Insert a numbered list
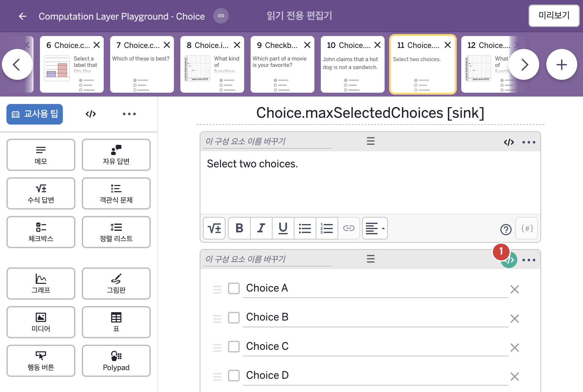This screenshot has width=583, height=392. 327,228
